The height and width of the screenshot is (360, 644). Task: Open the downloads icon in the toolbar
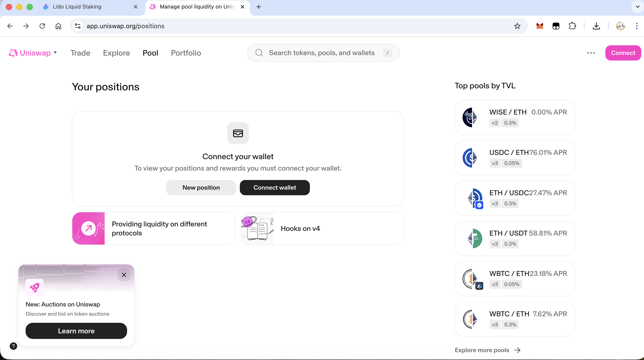pos(596,26)
